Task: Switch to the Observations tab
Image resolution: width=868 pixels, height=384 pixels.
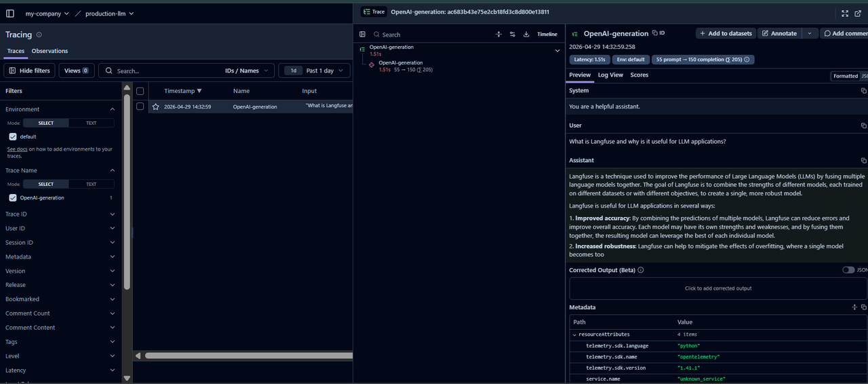Action: coord(50,51)
